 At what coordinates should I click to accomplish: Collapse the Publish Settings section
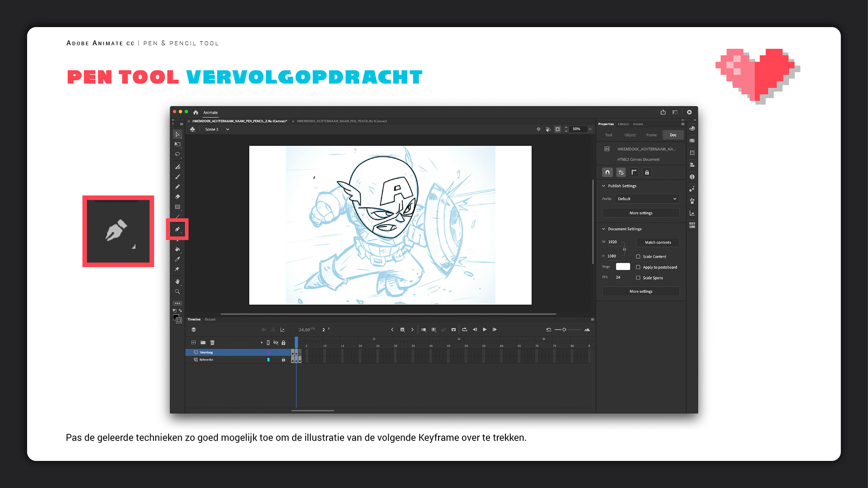point(604,186)
